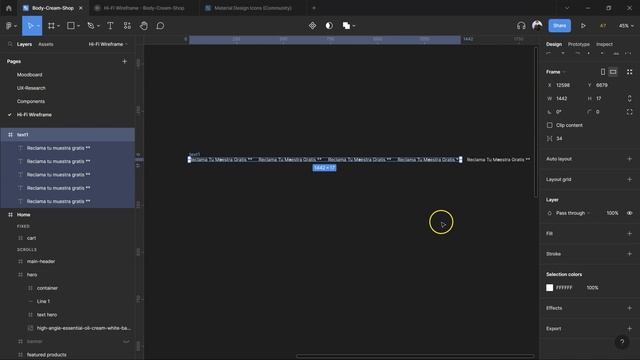The height and width of the screenshot is (360, 640).
Task: Open Hi-Fi Wireframe page dropdown
Action: tap(108, 44)
